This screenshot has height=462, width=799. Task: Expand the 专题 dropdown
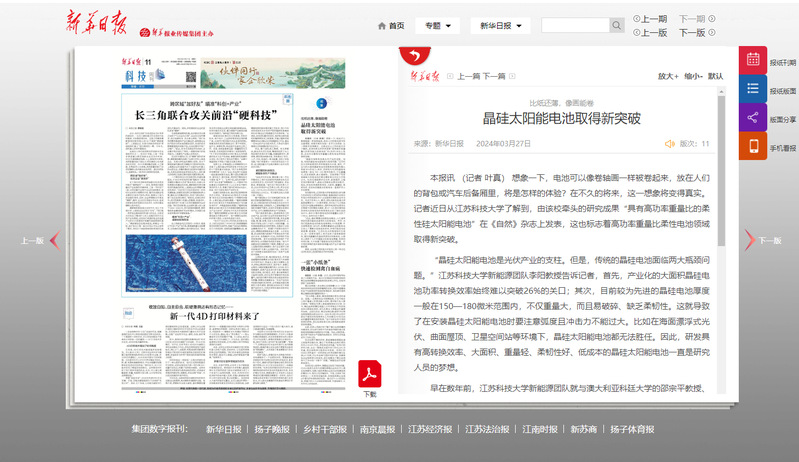(x=438, y=25)
